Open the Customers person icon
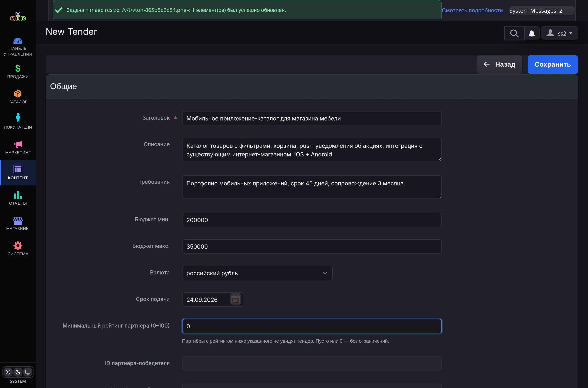Viewport: 588px width, 388px height. (18, 118)
